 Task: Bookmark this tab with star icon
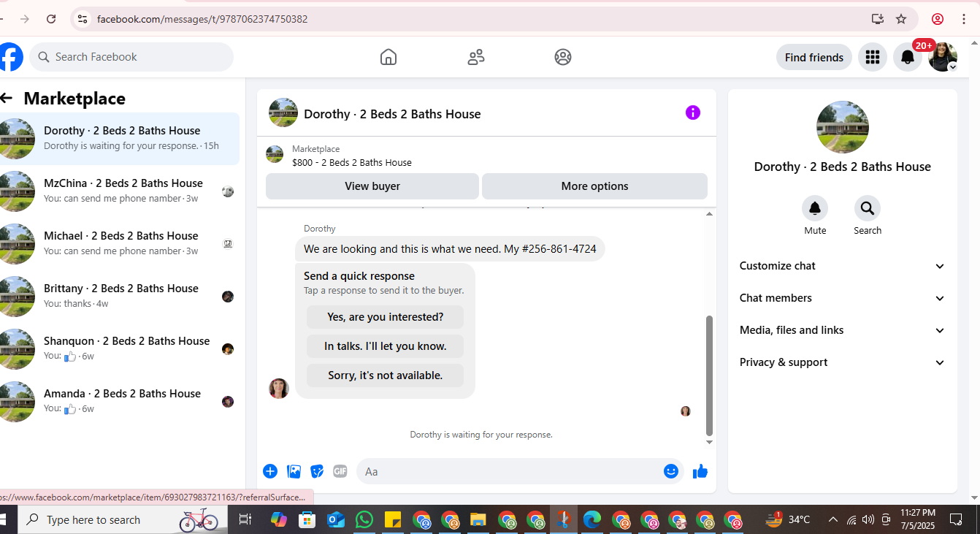(x=901, y=19)
